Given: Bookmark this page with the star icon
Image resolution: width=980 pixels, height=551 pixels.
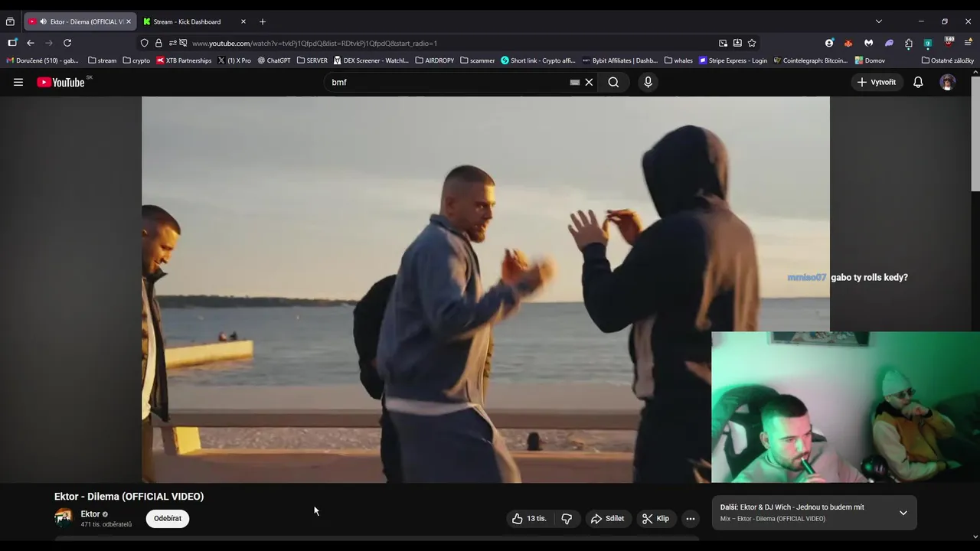Looking at the screenshot, I should point(752,43).
